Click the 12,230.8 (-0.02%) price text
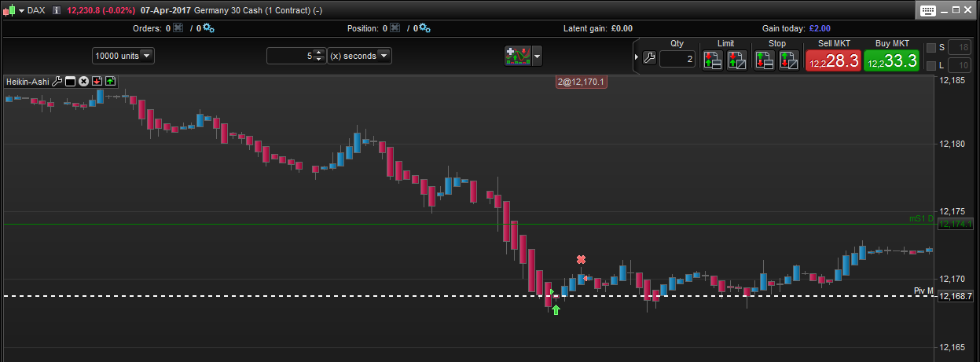 click(x=102, y=10)
